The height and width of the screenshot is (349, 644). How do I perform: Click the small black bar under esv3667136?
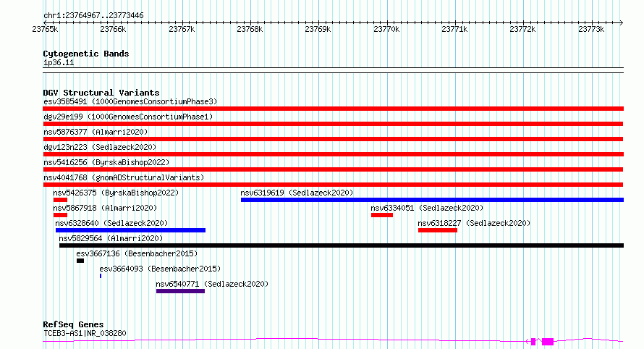click(x=80, y=261)
